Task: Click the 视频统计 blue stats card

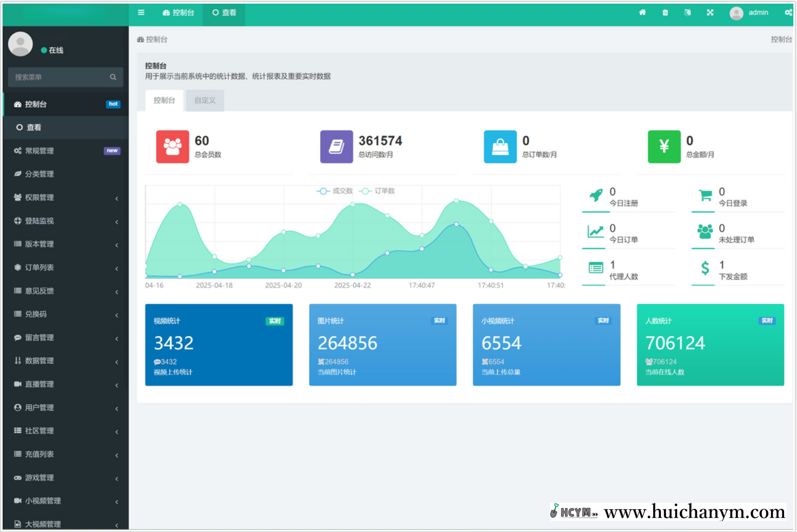Action: pyautogui.click(x=218, y=345)
